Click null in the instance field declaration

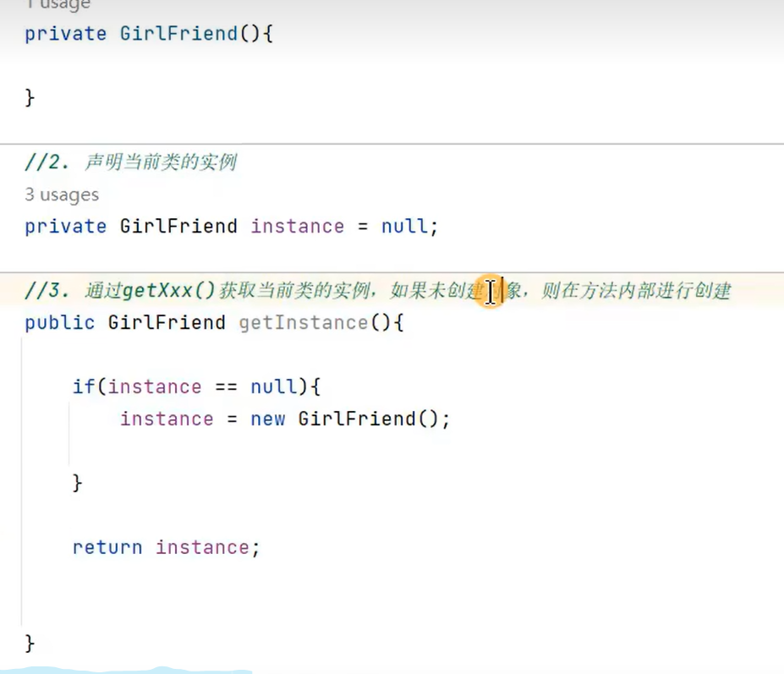click(x=404, y=227)
